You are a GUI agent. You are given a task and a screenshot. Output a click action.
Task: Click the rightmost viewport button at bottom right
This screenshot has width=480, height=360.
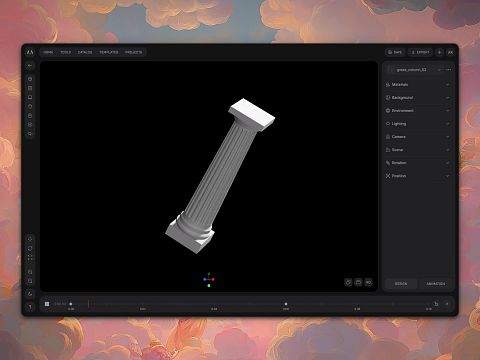click(x=368, y=282)
